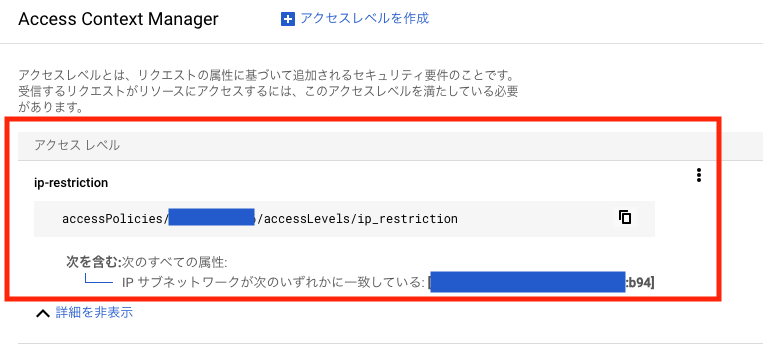763x361 pixels.
Task: Click the plus icon for creating access level
Action: [288, 19]
